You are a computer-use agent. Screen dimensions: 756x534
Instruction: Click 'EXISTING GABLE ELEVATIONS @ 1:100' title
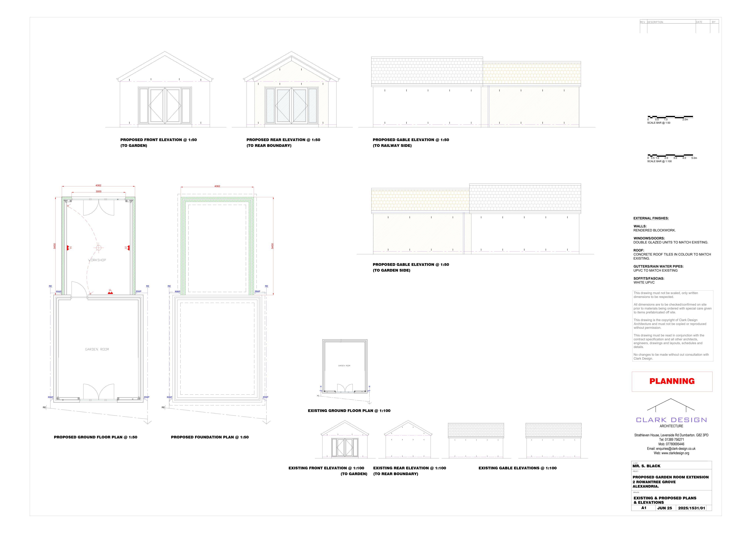517,468
